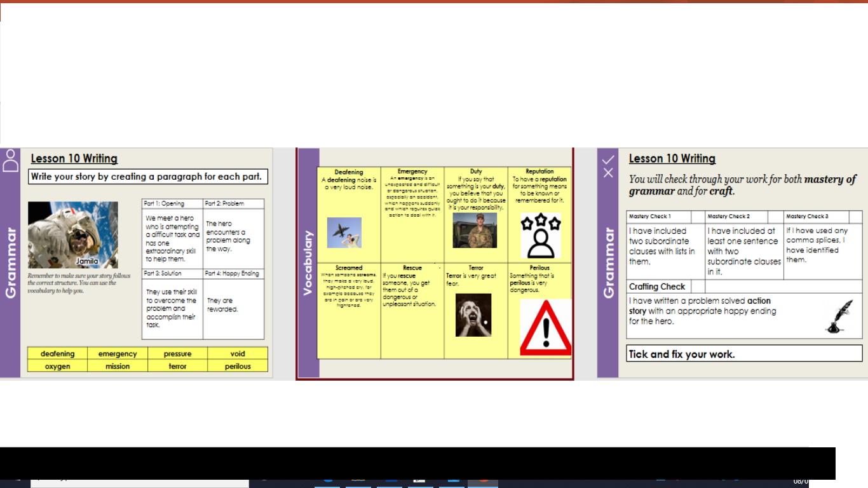868x488 pixels.
Task: Tick the Mastery Check 2 box
Action: (776, 217)
